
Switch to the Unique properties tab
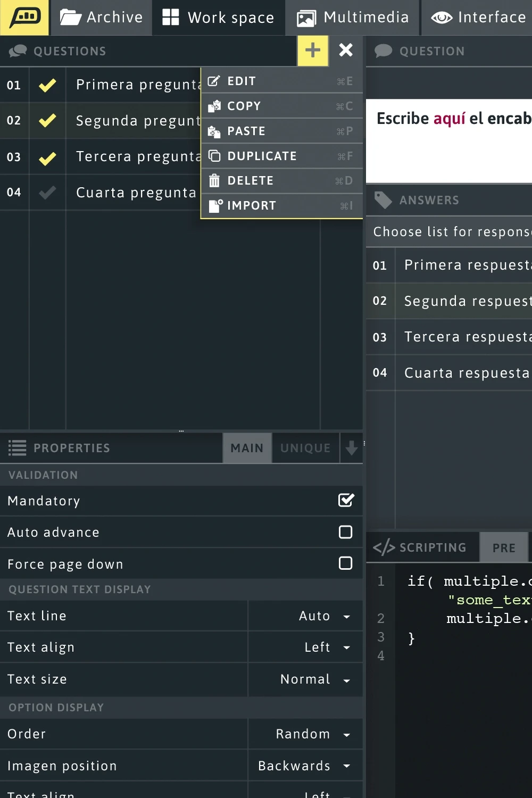tap(305, 448)
